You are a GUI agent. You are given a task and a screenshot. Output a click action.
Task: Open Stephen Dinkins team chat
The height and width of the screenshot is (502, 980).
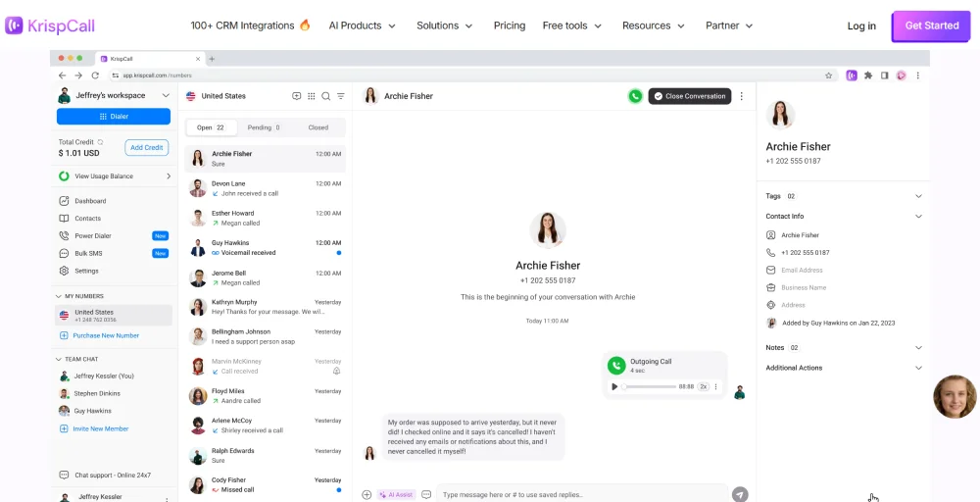click(x=89, y=393)
